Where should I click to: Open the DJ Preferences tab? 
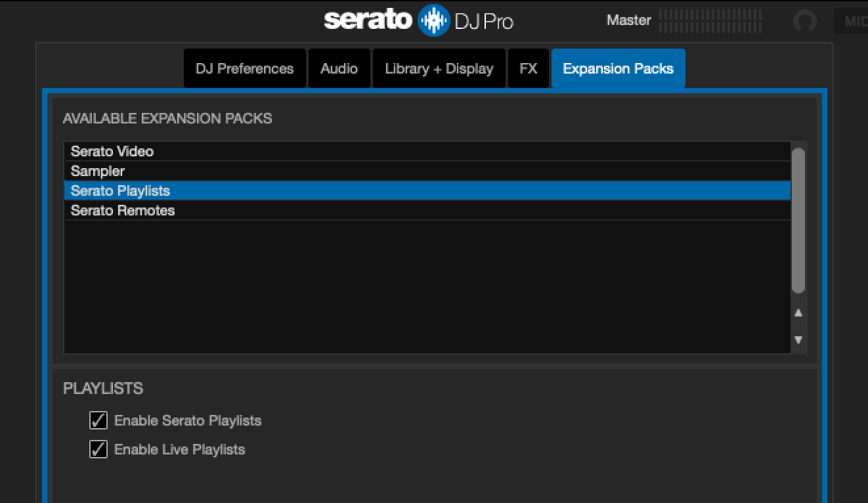click(x=245, y=68)
